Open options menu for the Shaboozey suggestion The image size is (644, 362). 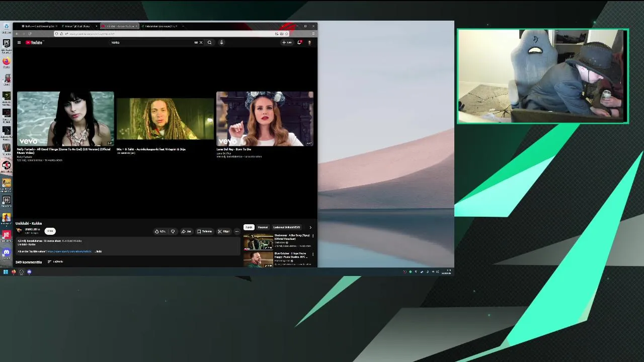[313, 236]
